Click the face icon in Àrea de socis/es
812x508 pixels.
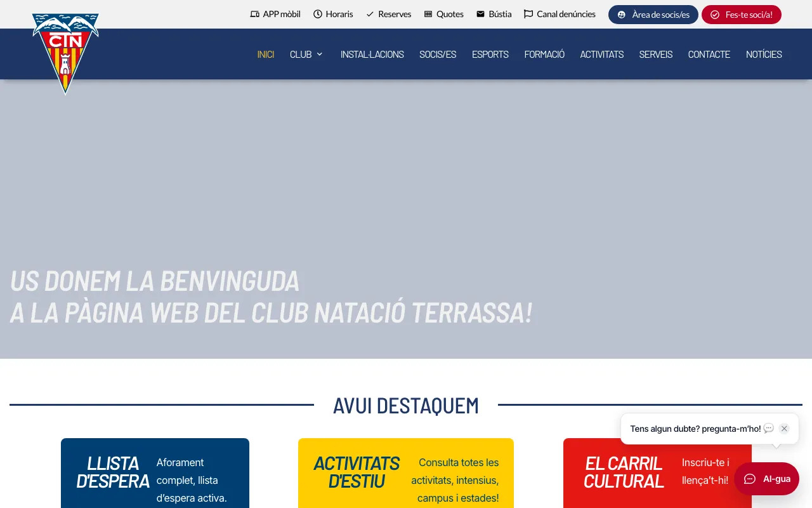pyautogui.click(x=622, y=15)
